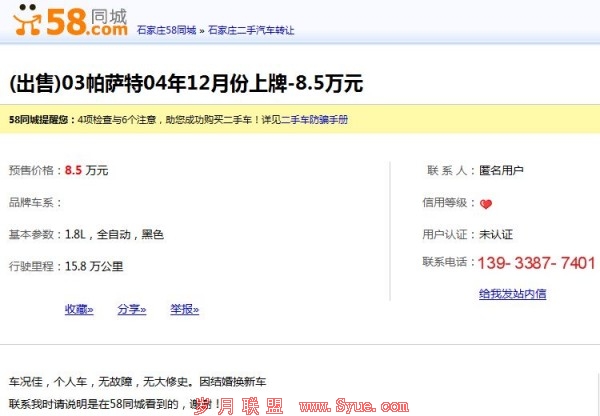The height and width of the screenshot is (416, 600).
Task: Click the 分享» link
Action: [132, 309]
